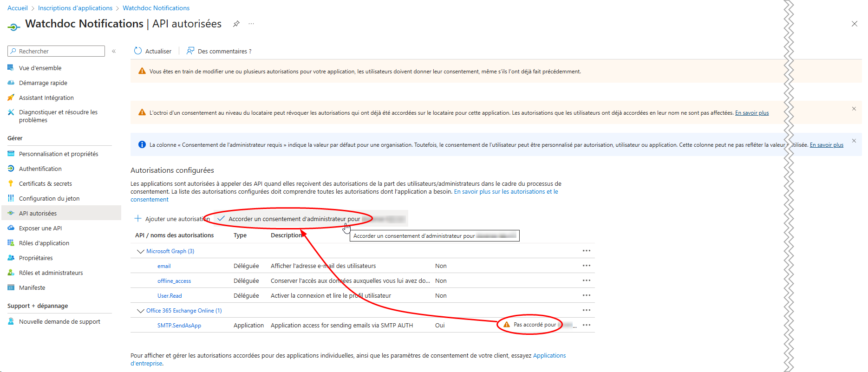Click the blue info icon in banner
Screen dimensions: 868x372
[142, 145]
